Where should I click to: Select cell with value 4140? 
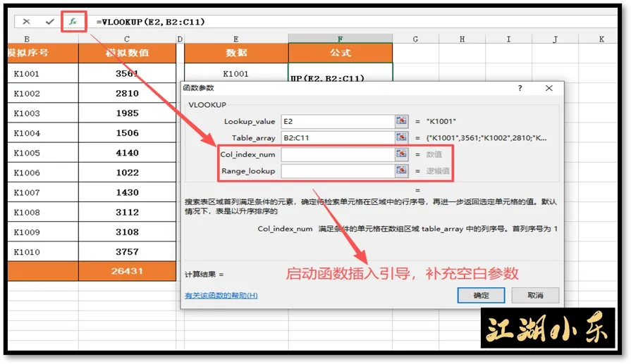127,153
